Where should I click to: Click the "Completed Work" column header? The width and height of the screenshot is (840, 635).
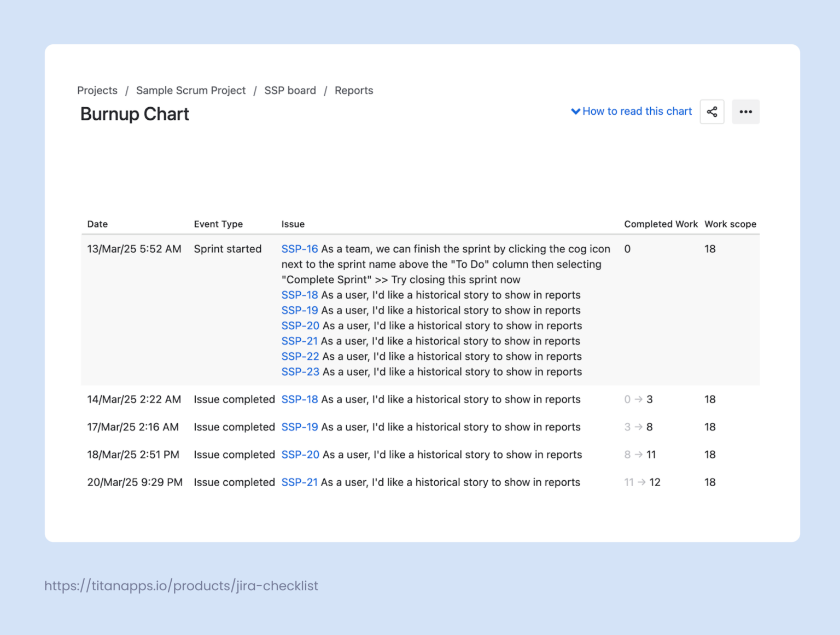pyautogui.click(x=661, y=224)
